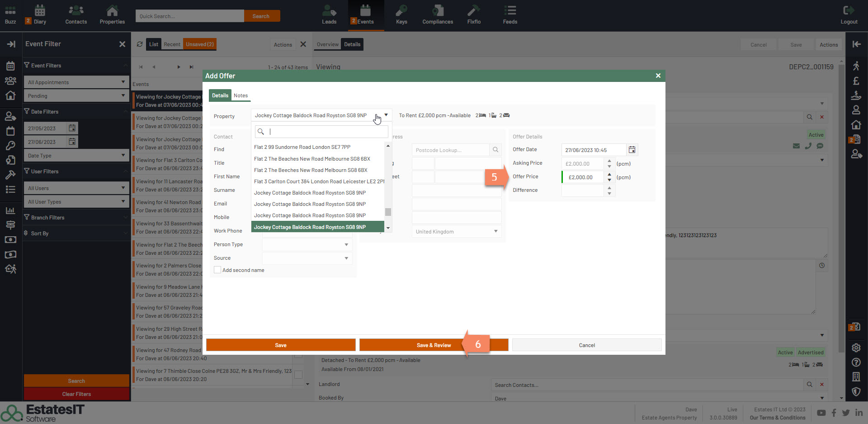Click the Save & Review button
The width and height of the screenshot is (868, 424).
(x=434, y=345)
